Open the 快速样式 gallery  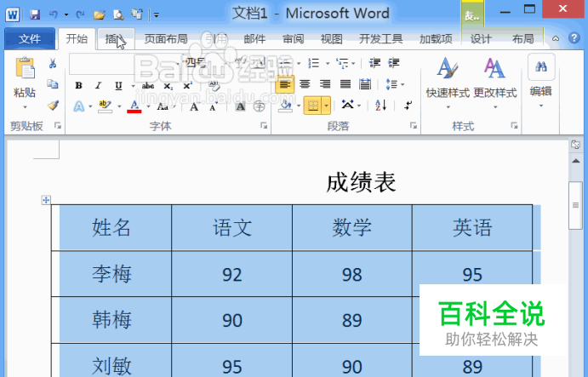448,83
